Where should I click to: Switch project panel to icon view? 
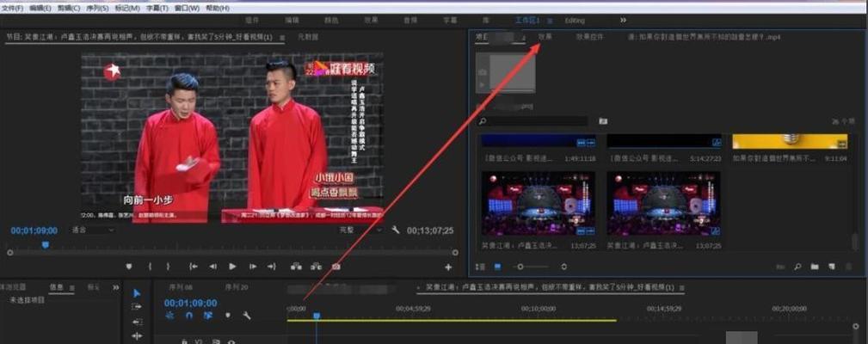(498, 267)
